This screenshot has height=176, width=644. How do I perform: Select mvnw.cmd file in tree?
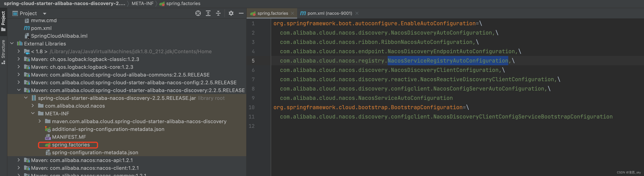(x=44, y=21)
